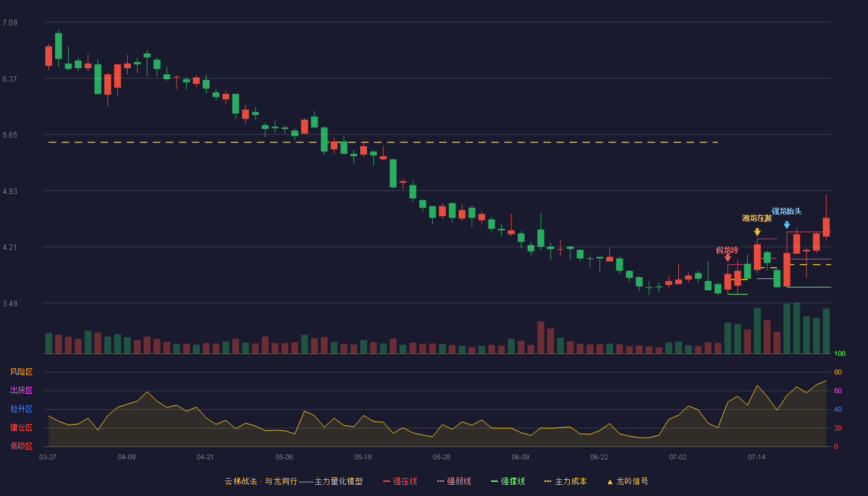This screenshot has width=868, height=496.
Task: Click the 6.37 price axis label
Action: 10,79
